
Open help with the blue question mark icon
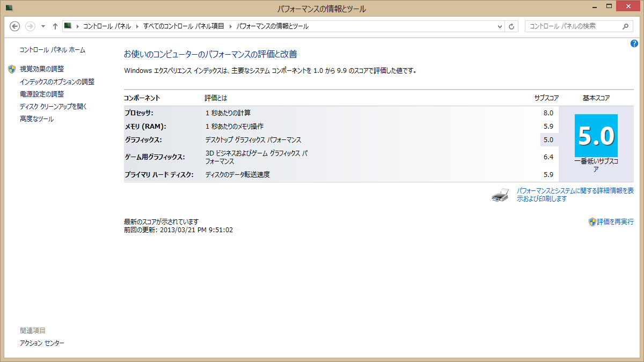(634, 43)
